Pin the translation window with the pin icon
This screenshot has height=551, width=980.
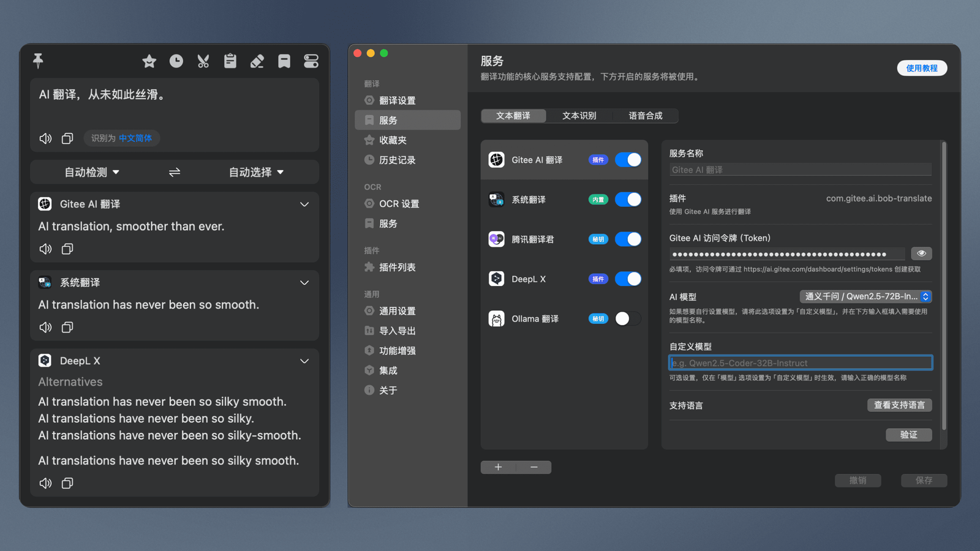(x=38, y=61)
